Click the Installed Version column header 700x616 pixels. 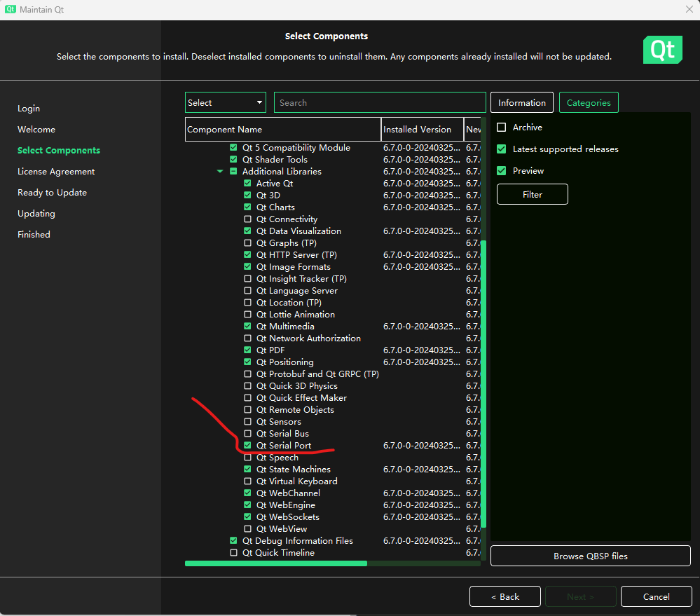click(423, 130)
